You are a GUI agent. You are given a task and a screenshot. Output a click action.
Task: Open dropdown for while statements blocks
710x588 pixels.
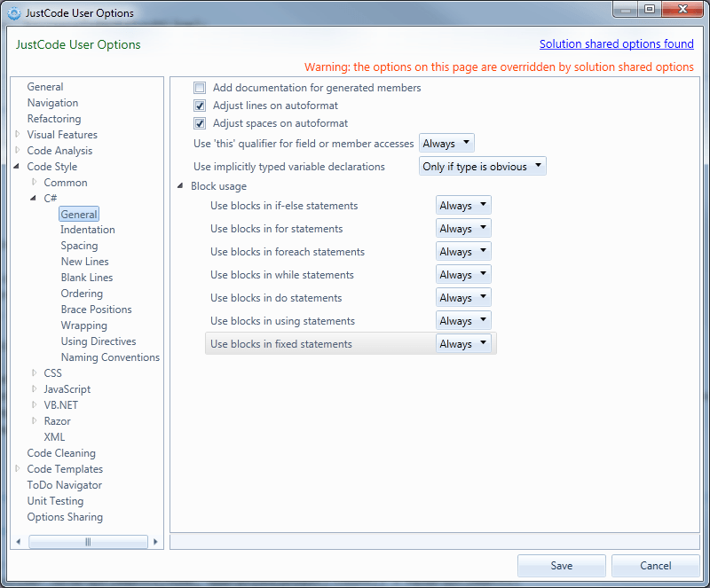pos(463,274)
